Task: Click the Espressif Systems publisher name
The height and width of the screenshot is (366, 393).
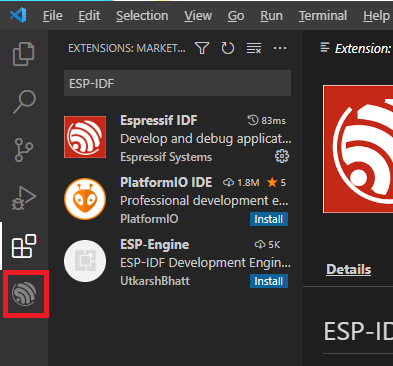Action: coord(166,157)
